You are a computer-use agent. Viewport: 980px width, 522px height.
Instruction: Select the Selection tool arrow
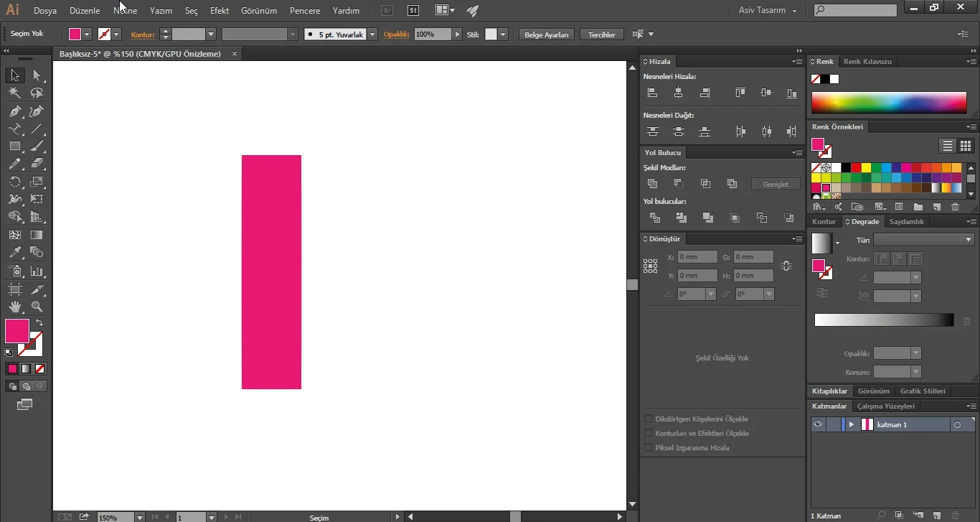point(15,75)
